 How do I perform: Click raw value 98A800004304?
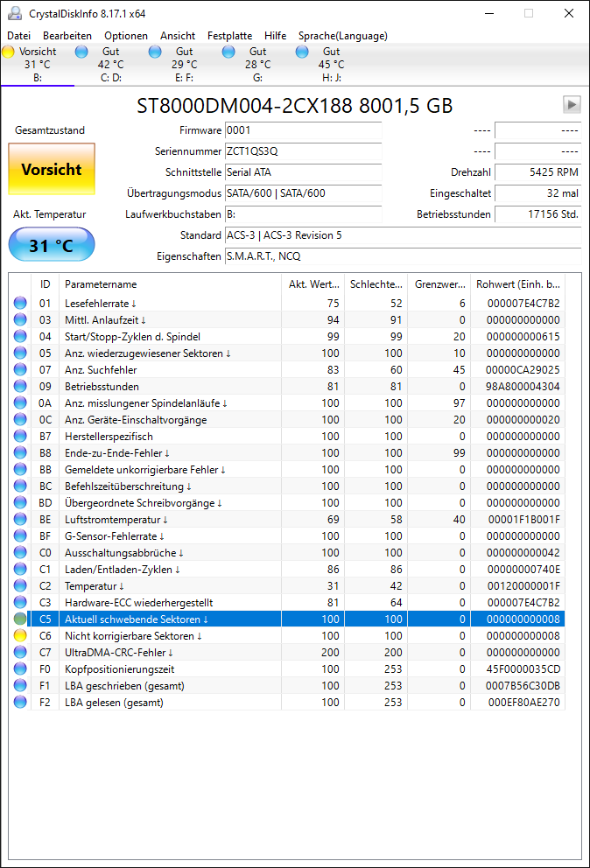tap(523, 387)
